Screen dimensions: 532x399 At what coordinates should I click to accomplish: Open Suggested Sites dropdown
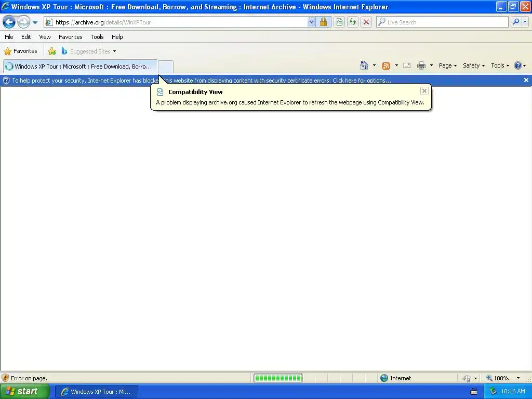point(89,51)
